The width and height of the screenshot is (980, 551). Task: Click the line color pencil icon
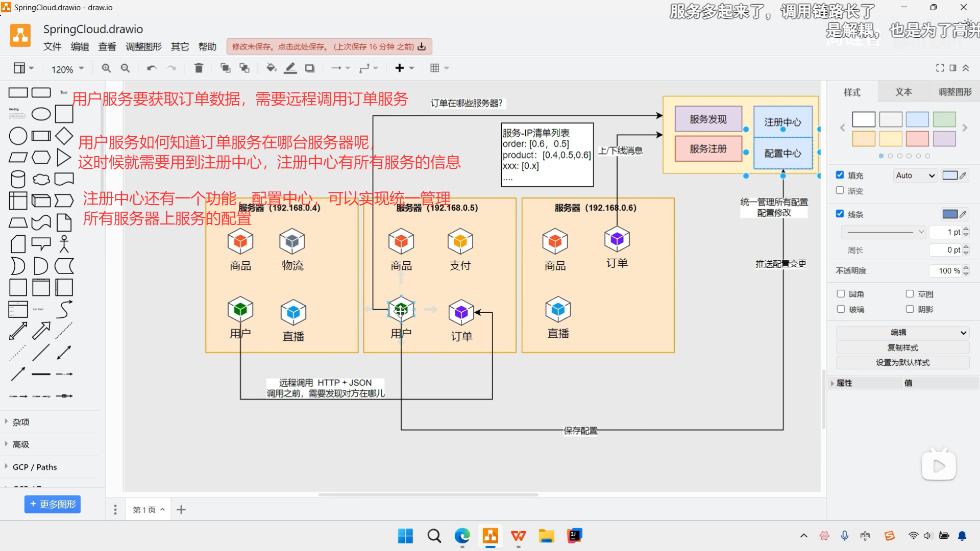coord(290,68)
